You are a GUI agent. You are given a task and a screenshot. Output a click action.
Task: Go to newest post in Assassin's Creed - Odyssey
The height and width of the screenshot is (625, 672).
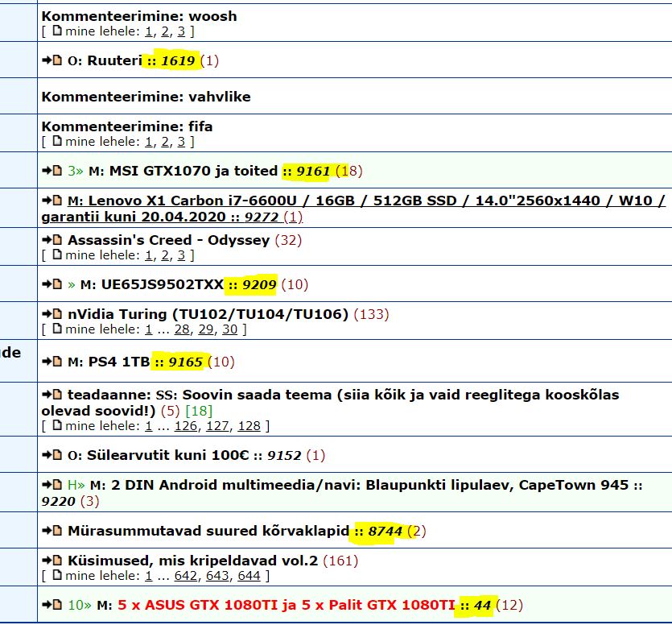pyautogui.click(x=52, y=240)
